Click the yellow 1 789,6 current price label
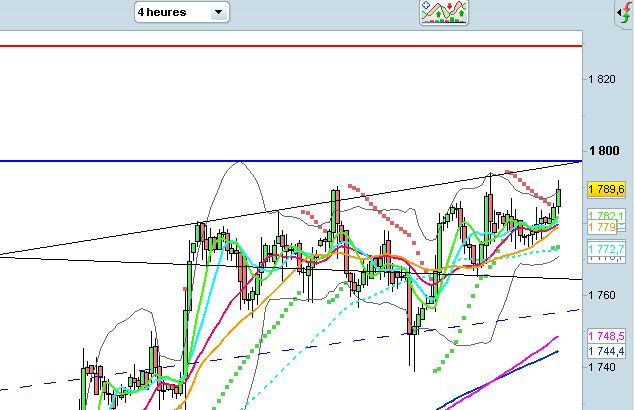This screenshot has width=635, height=410. point(607,189)
